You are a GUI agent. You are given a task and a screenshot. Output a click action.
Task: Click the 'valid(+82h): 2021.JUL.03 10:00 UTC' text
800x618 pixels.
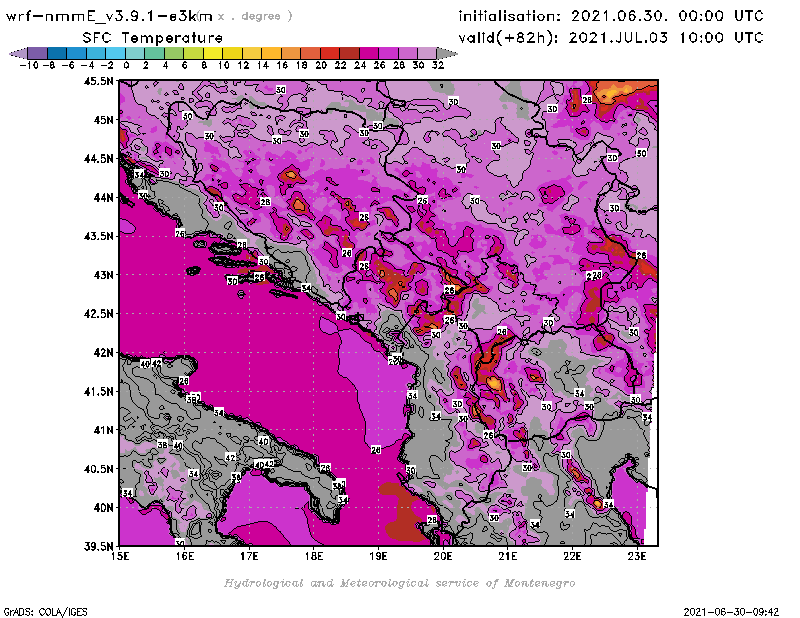611,38
